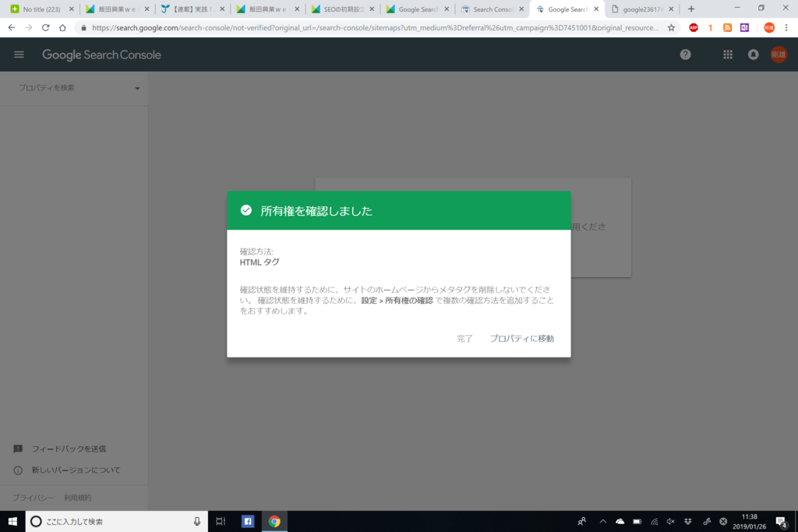Go back with the browser back arrow
The width and height of the screenshot is (798, 532).
[x=12, y=27]
